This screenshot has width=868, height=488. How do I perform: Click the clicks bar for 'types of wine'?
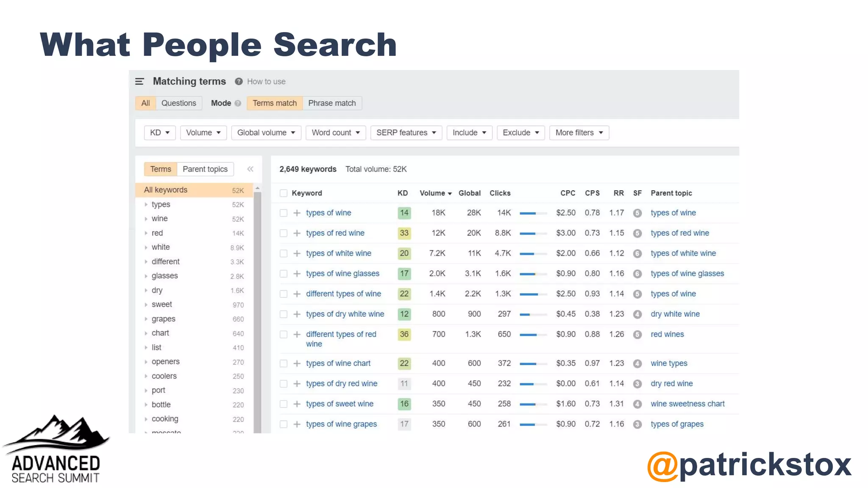tap(533, 213)
